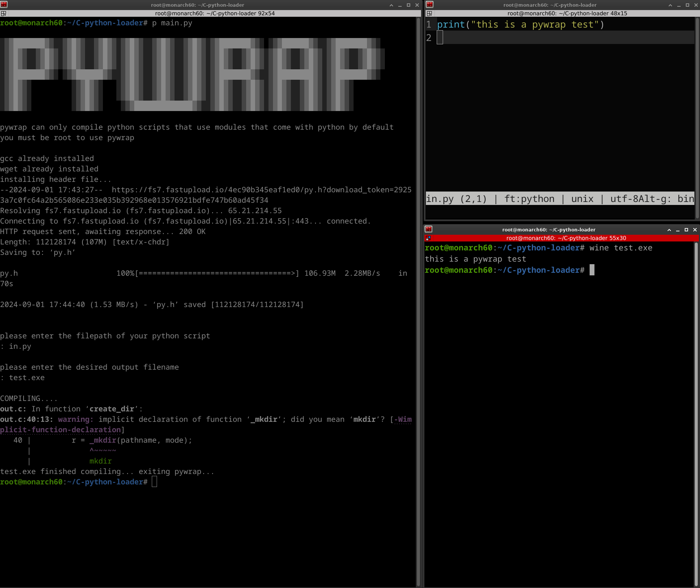The image size is (700, 588).
Task: Click the 'test.exe finished compiling... exiting pywrap...' line
Action: (107, 472)
